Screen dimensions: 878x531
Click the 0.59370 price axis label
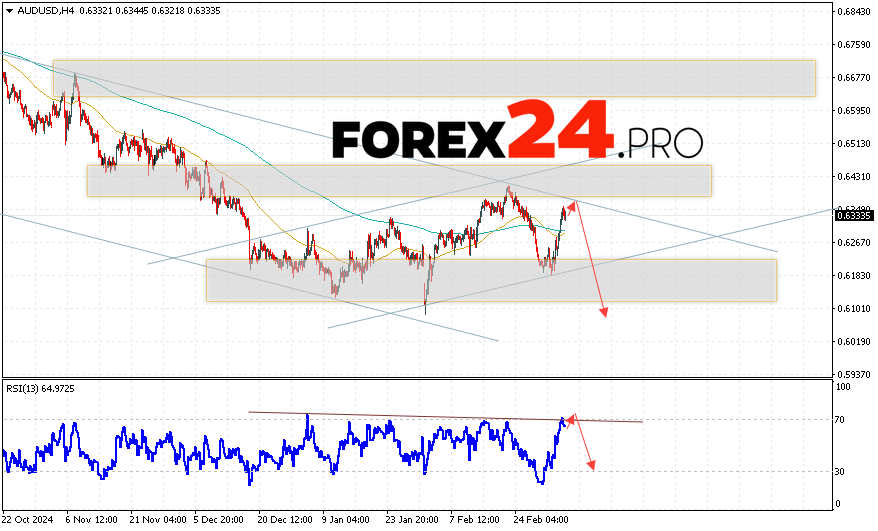pyautogui.click(x=853, y=375)
